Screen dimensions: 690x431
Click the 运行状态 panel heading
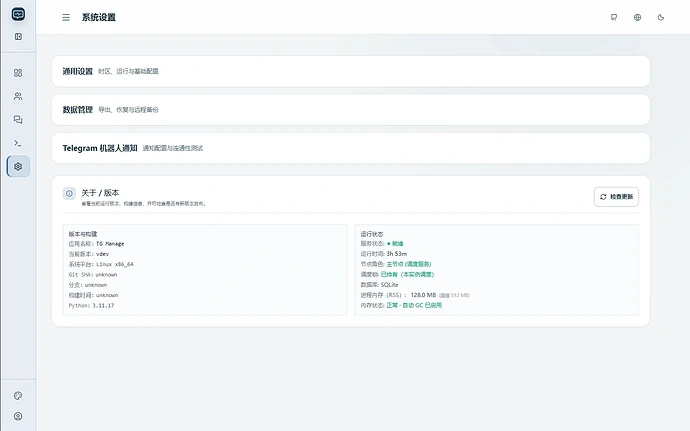372,234
